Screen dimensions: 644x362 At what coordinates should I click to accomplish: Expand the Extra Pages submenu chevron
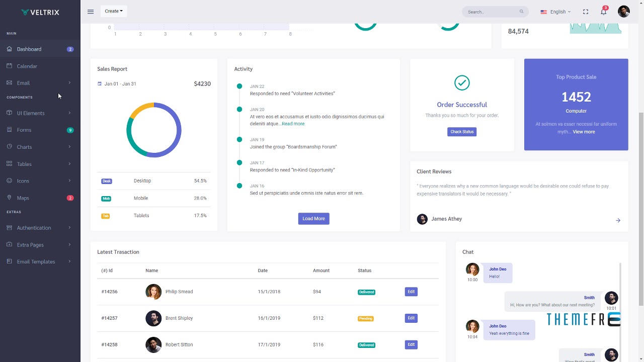coord(69,244)
